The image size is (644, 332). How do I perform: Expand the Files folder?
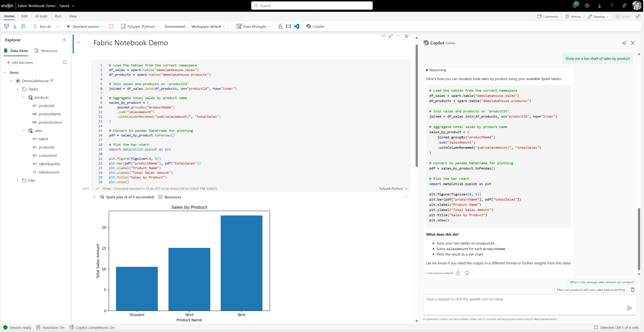[x=17, y=180]
